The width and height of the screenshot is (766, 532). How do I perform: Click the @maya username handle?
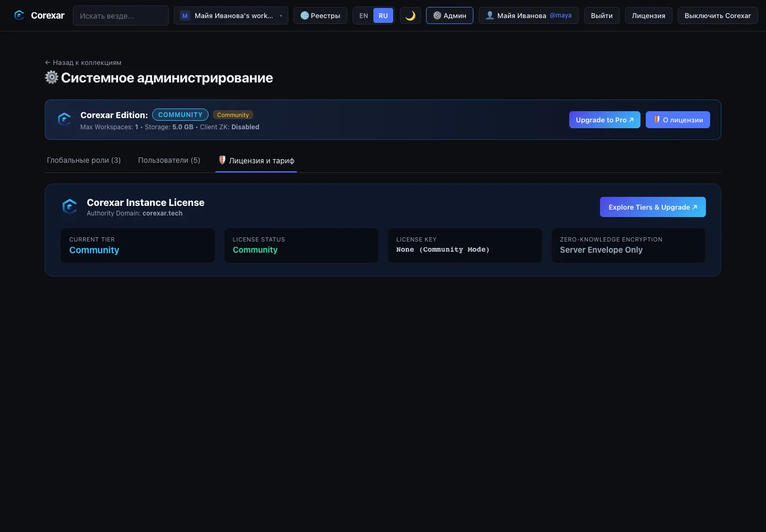pyautogui.click(x=561, y=15)
